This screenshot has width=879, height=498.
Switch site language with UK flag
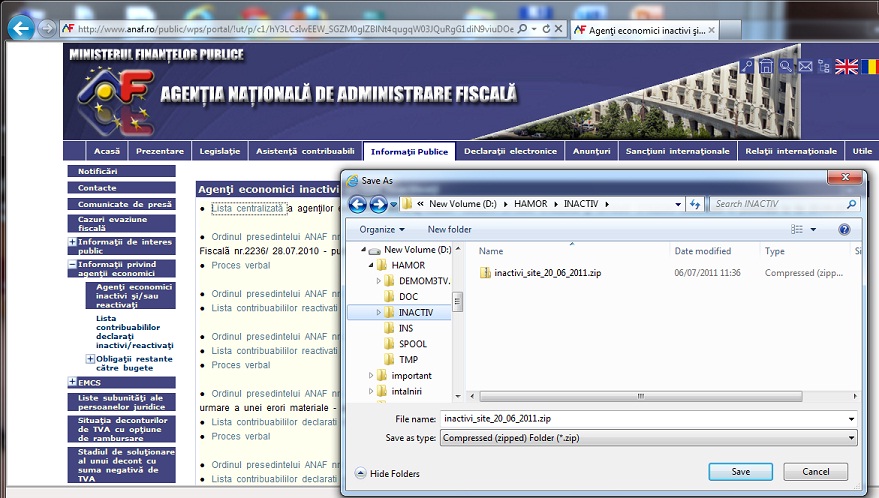pos(846,66)
